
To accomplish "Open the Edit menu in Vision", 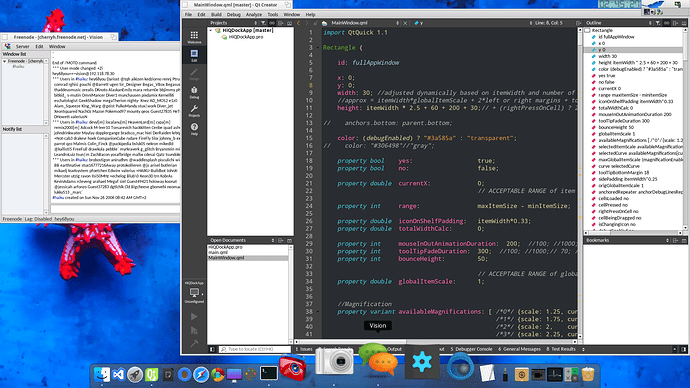I will (x=39, y=46).
